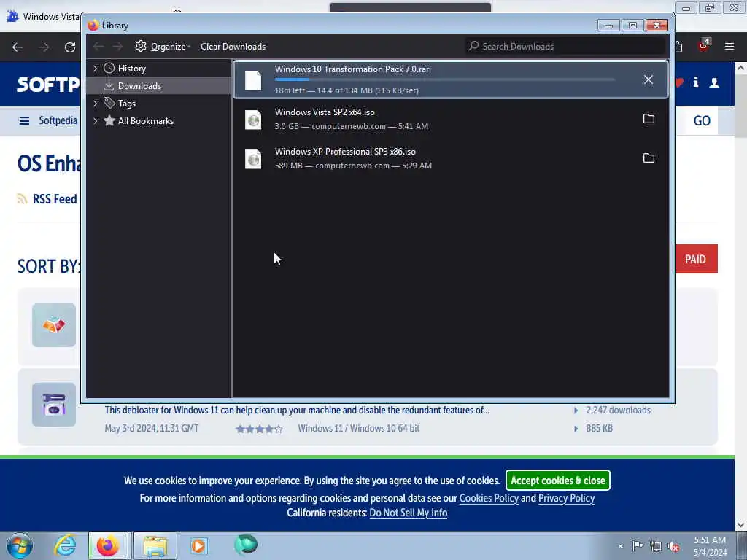The width and height of the screenshot is (747, 560).
Task: Go forward in the Firefox browser window
Action: (44, 47)
